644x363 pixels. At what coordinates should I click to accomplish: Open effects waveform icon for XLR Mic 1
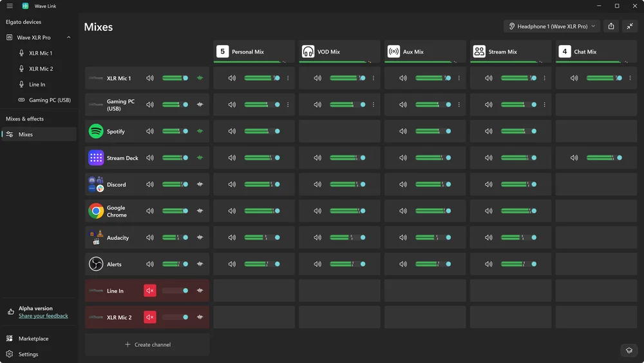pyautogui.click(x=200, y=78)
